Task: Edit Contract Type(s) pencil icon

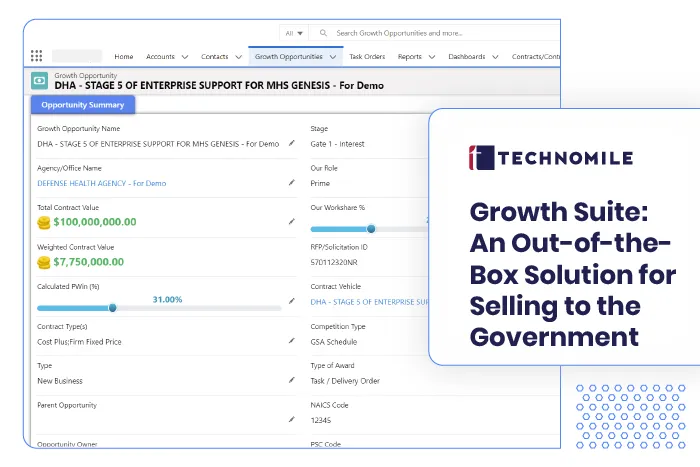Action: tap(292, 341)
